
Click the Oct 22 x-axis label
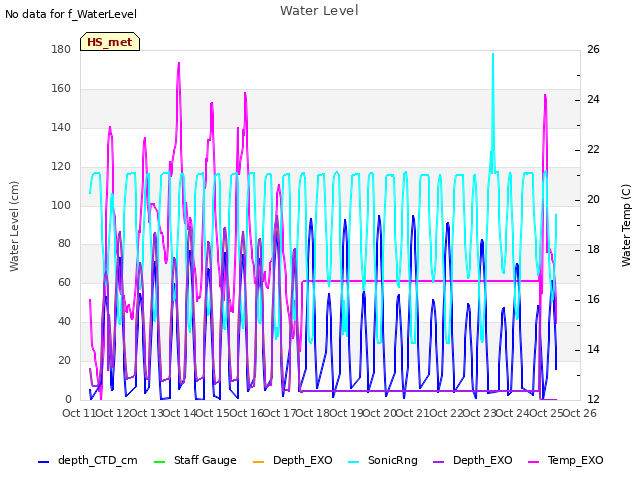click(446, 413)
